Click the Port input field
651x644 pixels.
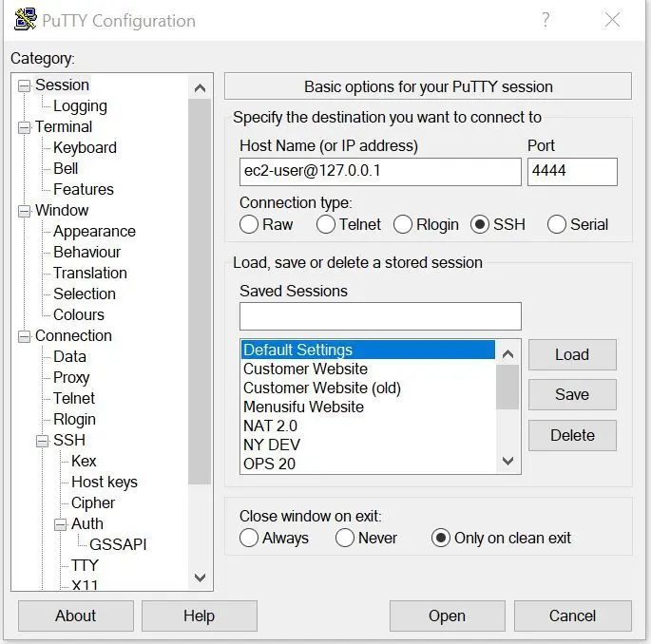pos(572,172)
